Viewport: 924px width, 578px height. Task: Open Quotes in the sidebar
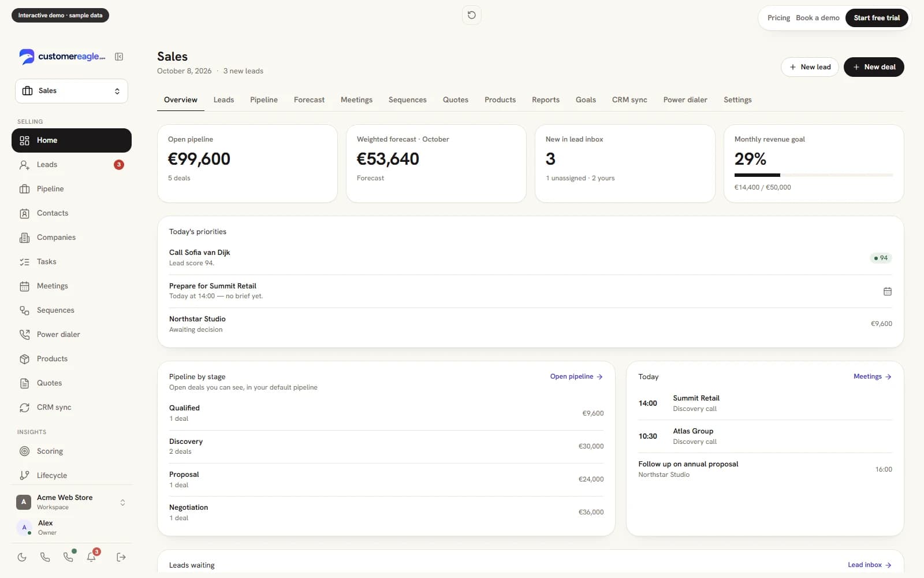click(72, 383)
